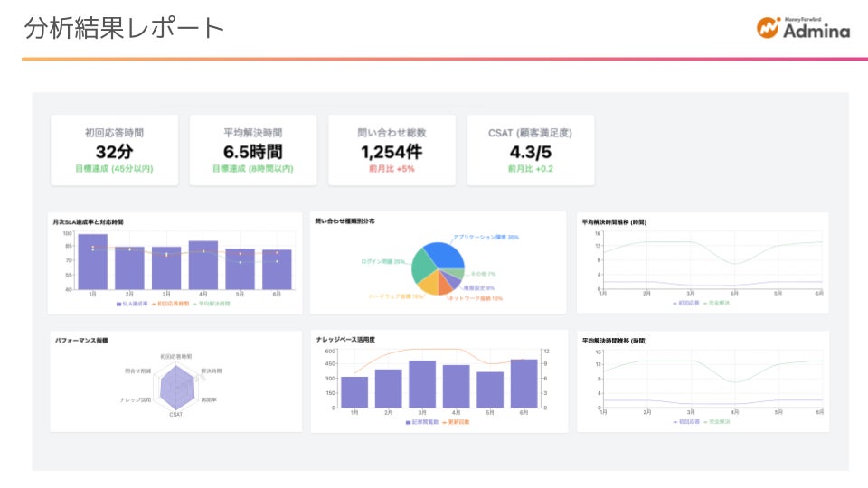Open the 平均解決時間 6.5時間 card
868x488 pixels.
tap(253, 150)
